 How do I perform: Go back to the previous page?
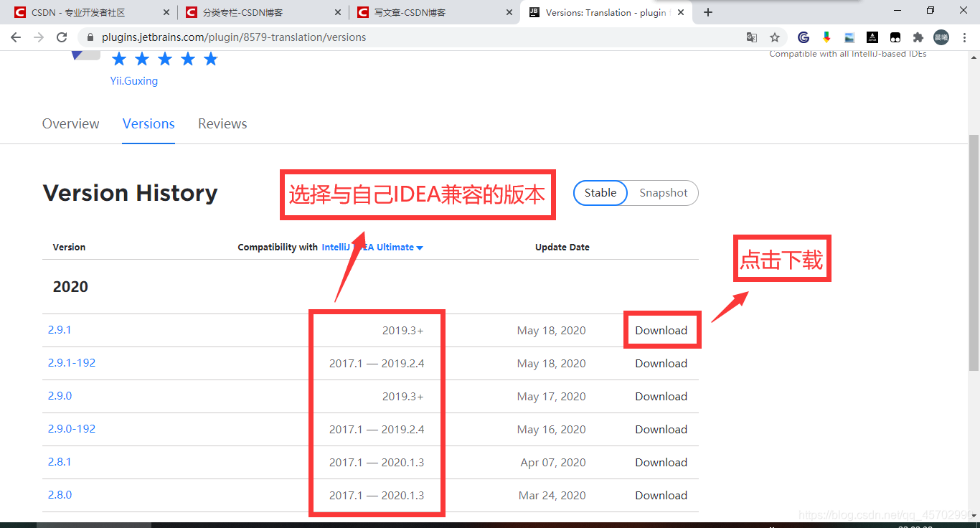tap(16, 37)
